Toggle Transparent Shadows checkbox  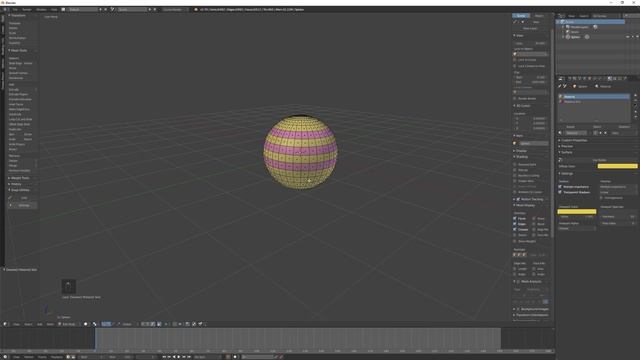pos(560,192)
